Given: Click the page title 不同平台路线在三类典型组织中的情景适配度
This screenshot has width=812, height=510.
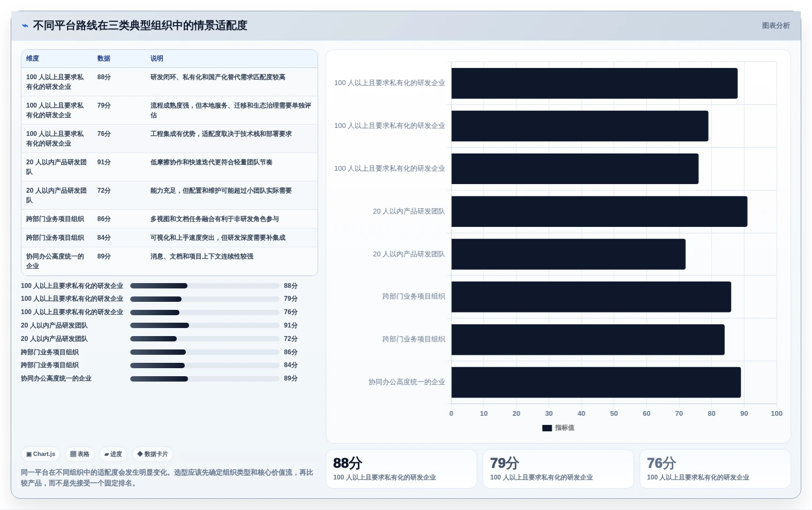Looking at the screenshot, I should click(x=140, y=26).
